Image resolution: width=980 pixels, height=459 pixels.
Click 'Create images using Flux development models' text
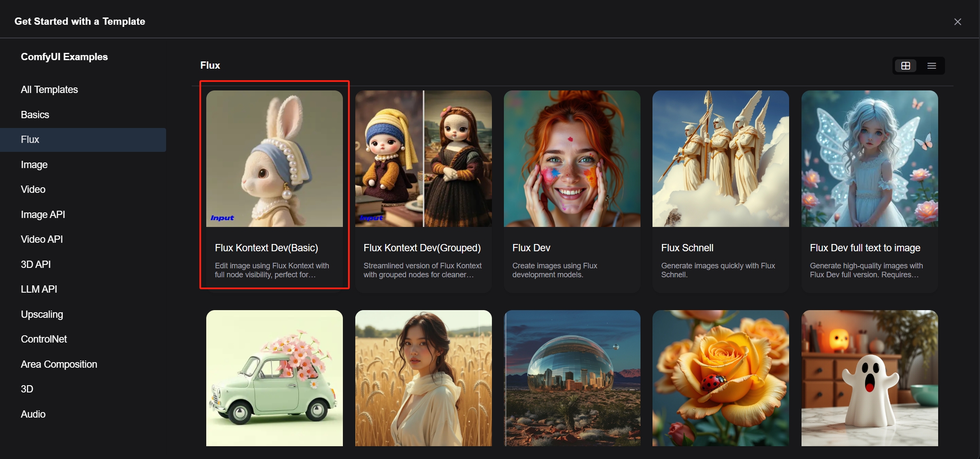coord(555,270)
